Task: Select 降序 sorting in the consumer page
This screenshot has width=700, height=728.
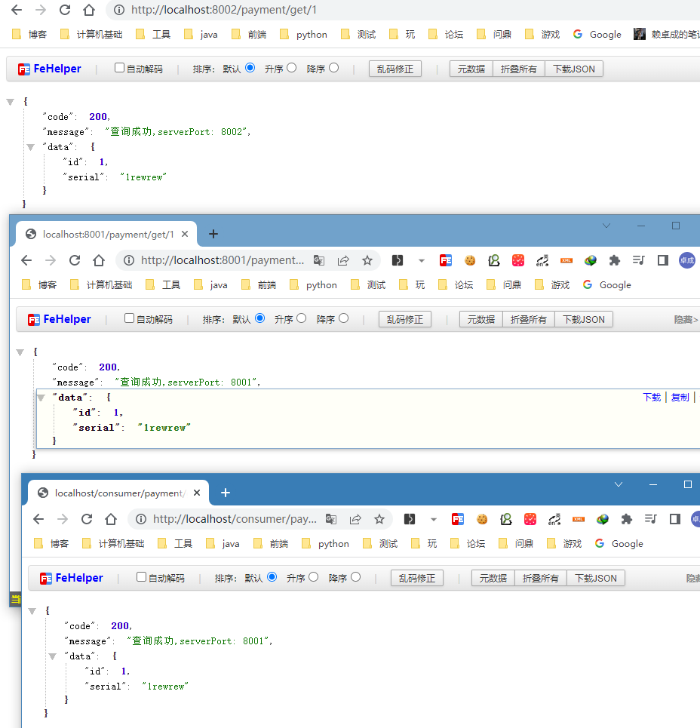Action: pyautogui.click(x=355, y=576)
